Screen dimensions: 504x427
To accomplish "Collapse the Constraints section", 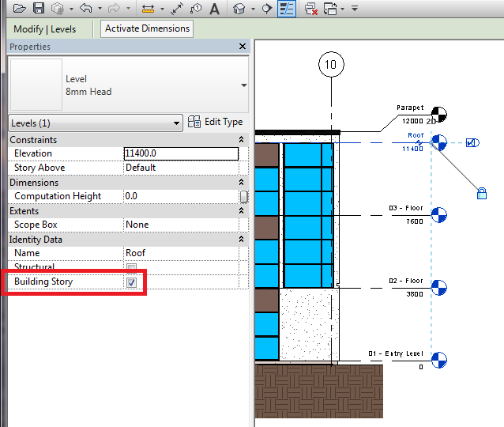I will point(242,140).
